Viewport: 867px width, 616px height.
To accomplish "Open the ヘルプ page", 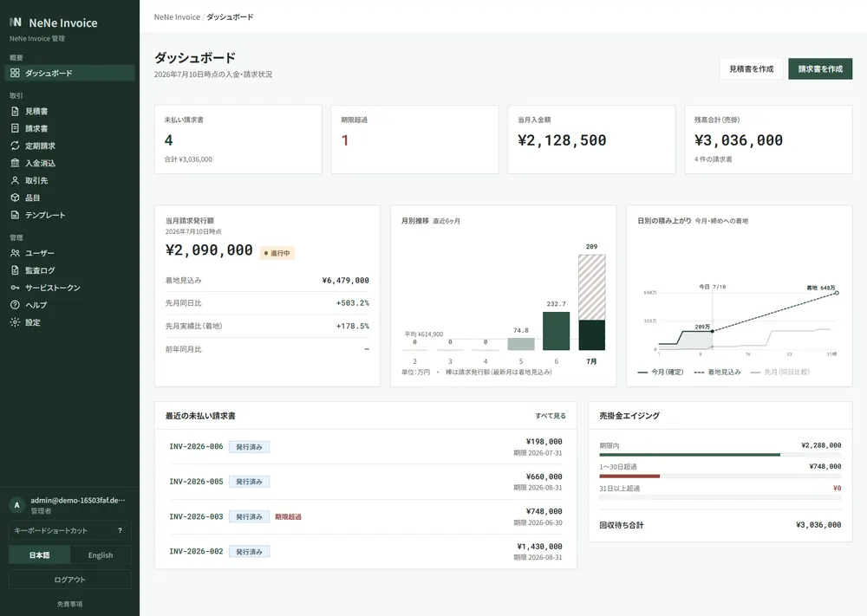I will [x=69, y=305].
